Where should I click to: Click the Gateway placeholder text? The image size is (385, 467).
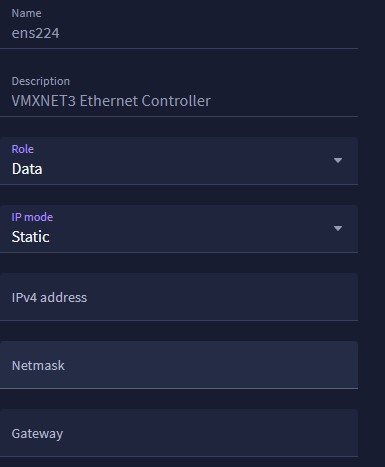37,434
